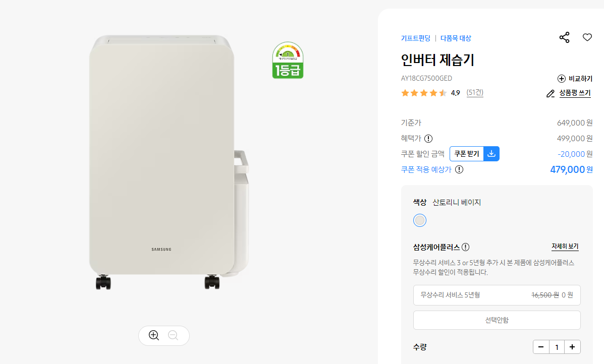Open the 자세히 보기 link
Screen dimensions: 604x364
pos(565,246)
